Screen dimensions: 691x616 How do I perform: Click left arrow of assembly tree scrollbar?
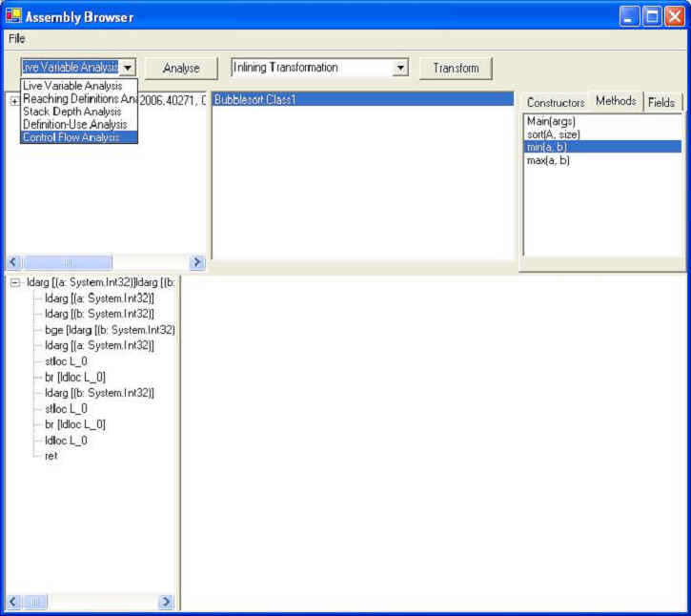pos(14,262)
